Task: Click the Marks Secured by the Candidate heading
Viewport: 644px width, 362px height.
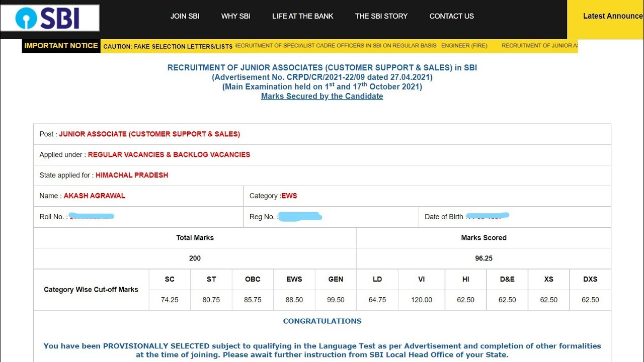Action: pyautogui.click(x=322, y=97)
